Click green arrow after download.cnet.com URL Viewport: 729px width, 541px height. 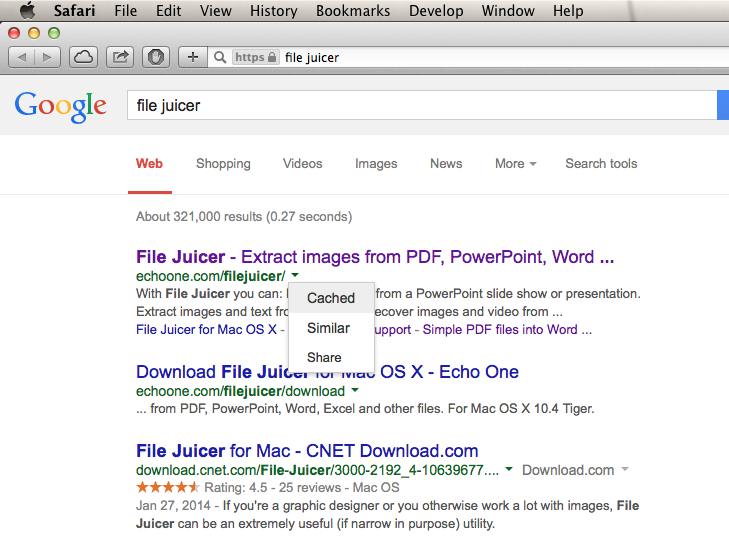click(509, 469)
